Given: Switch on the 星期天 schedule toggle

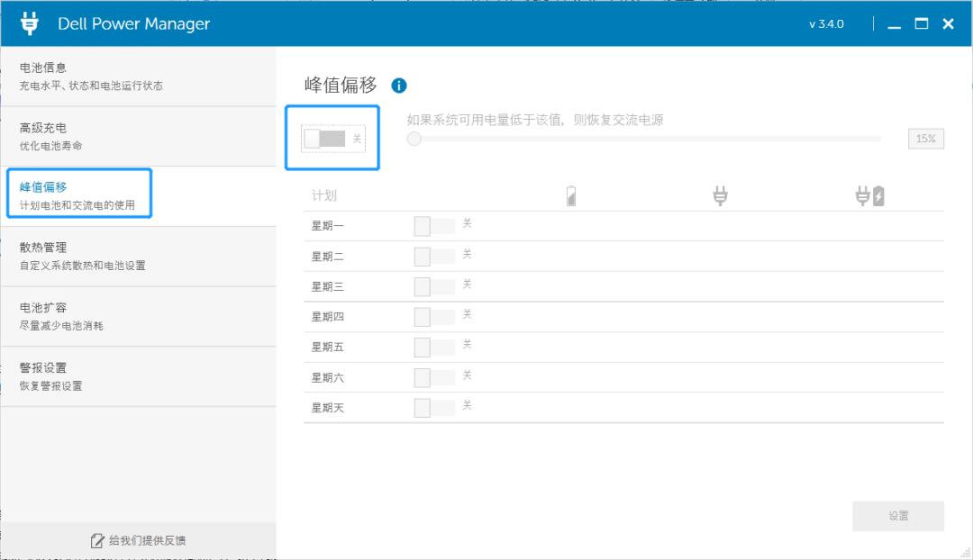Looking at the screenshot, I should [434, 408].
